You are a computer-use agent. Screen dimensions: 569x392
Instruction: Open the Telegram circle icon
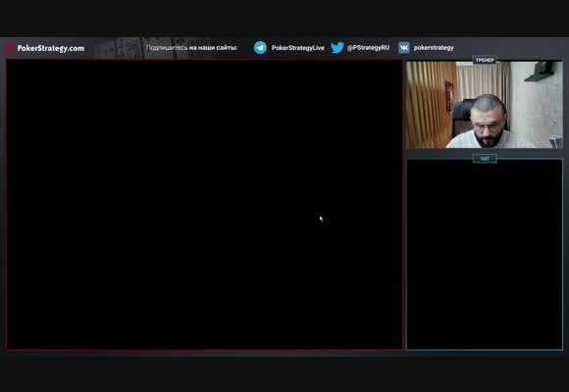(x=260, y=47)
